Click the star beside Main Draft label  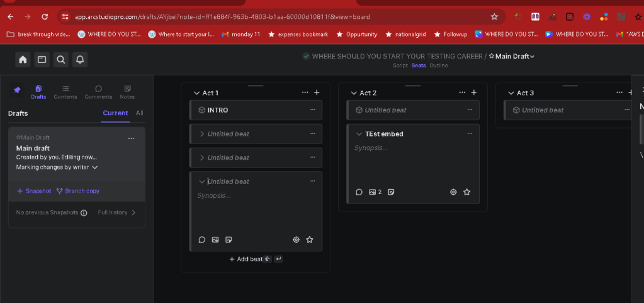[x=491, y=56]
